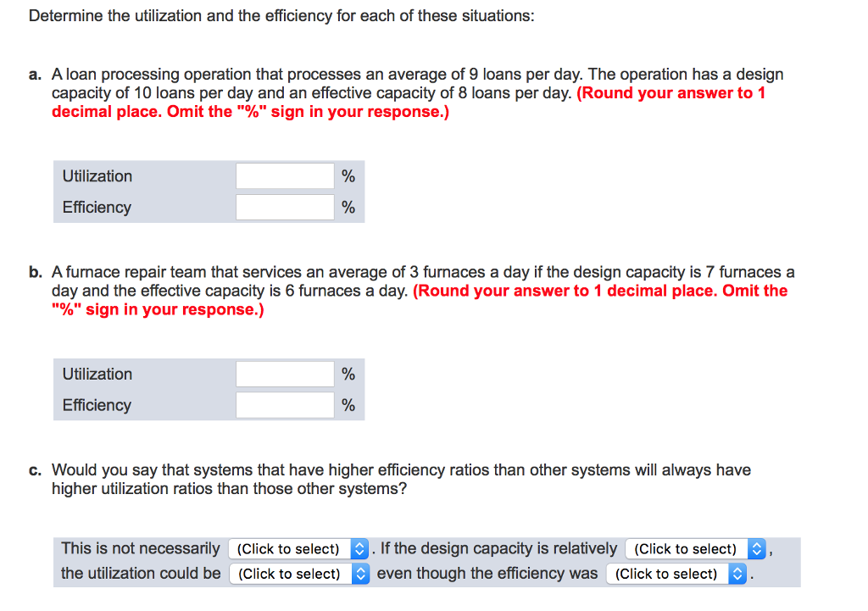Click the '%' sign beside part b Efficiency field
The width and height of the screenshot is (868, 611).
348,405
